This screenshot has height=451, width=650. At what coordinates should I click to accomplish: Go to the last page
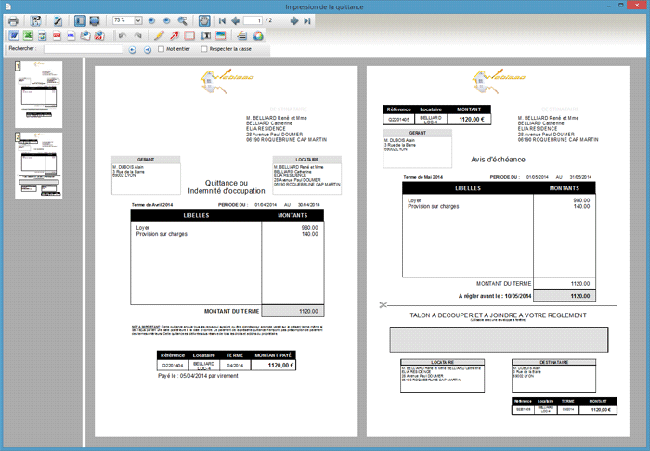307,20
